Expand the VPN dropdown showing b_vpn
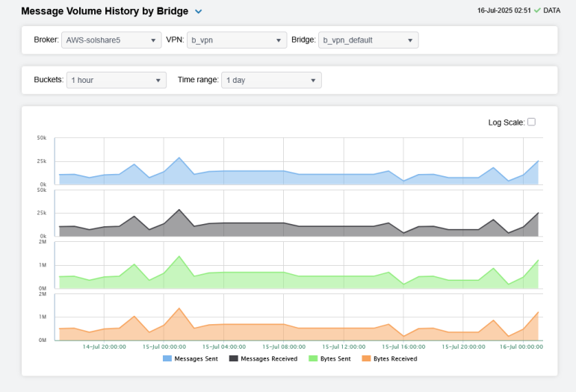 click(237, 40)
